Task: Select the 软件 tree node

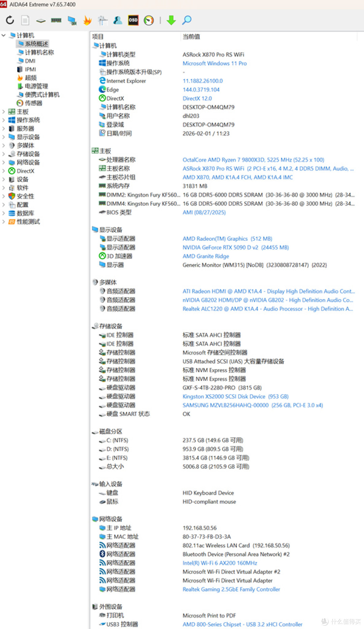Action: pos(19,188)
